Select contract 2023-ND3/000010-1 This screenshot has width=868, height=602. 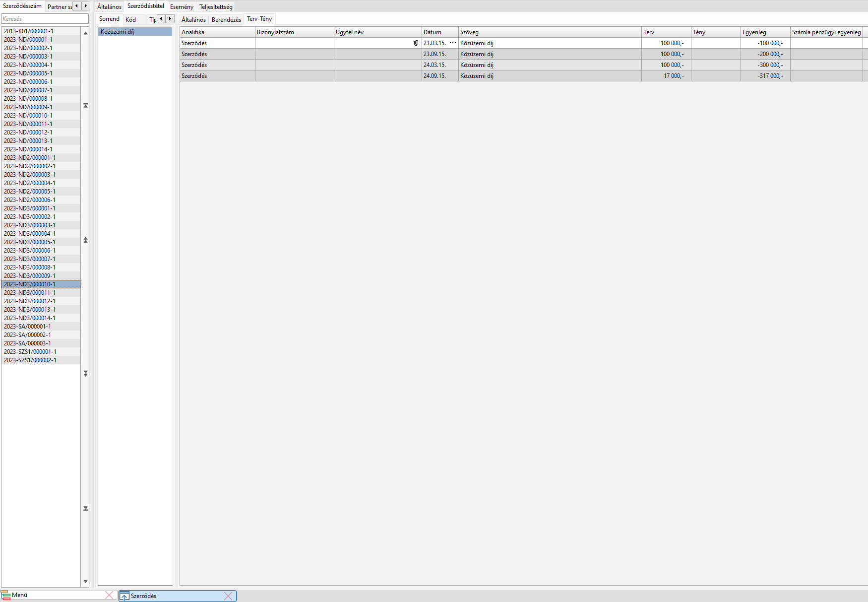tap(41, 284)
